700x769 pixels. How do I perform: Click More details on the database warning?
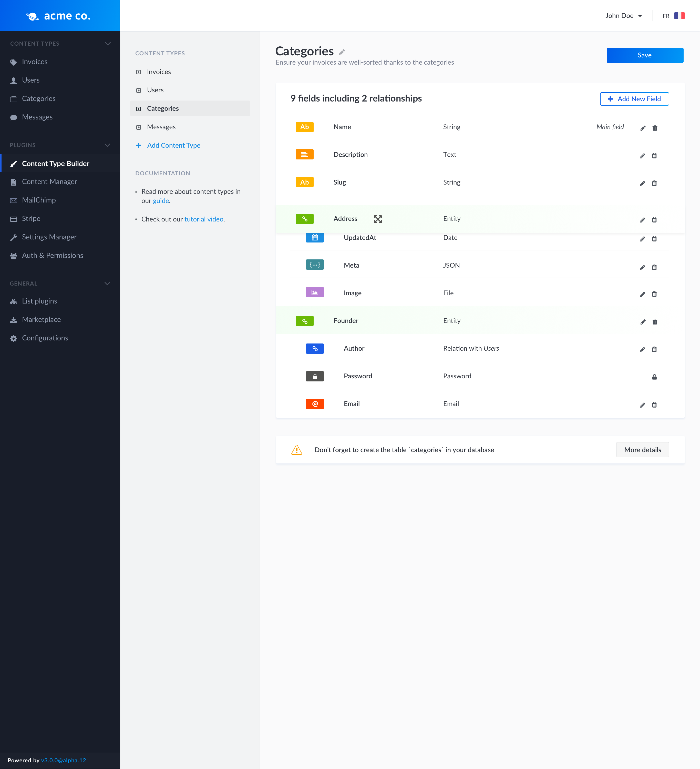pyautogui.click(x=642, y=450)
